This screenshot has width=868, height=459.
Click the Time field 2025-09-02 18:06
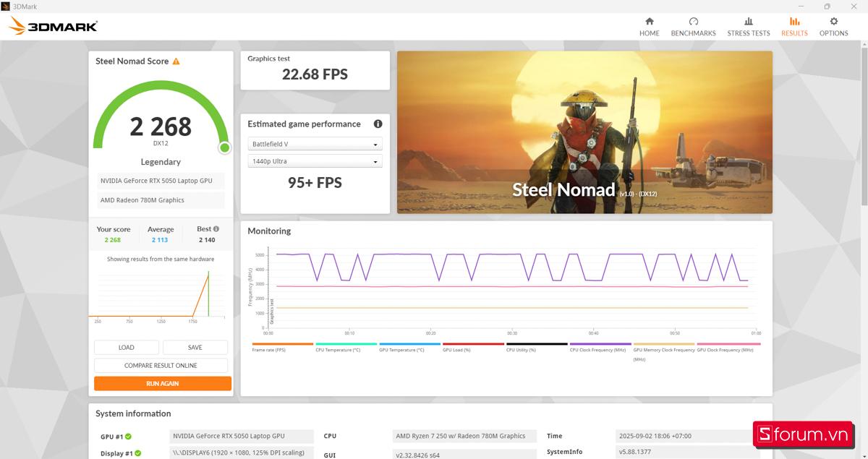[x=687, y=437]
